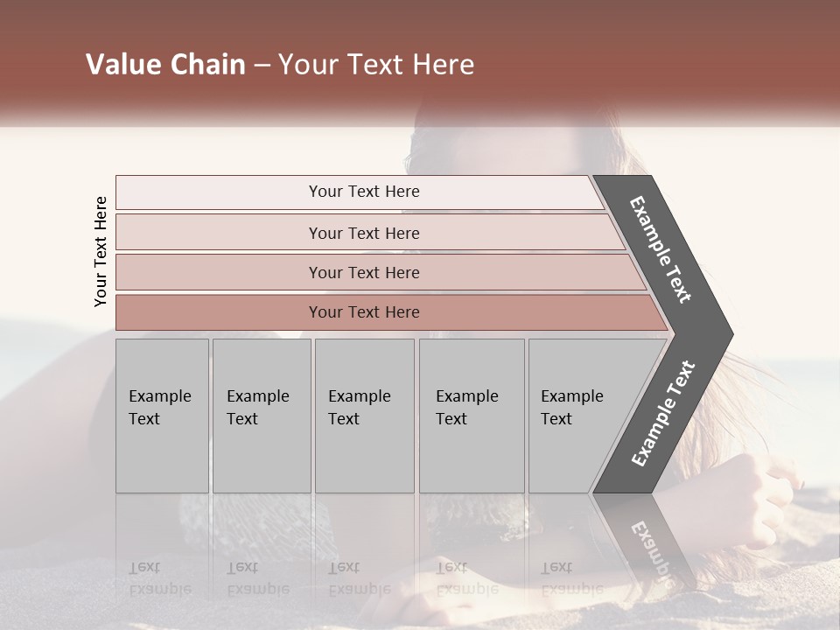Click the fourth gray 'Example Text' box
The width and height of the screenshot is (840, 630).
472,416
